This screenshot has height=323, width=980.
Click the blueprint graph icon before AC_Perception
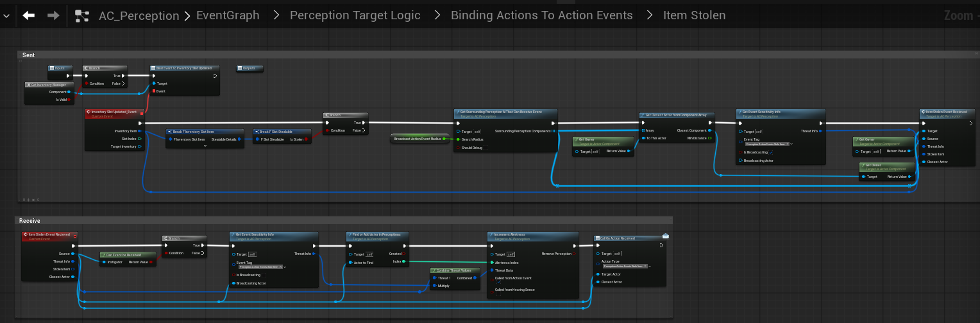[x=81, y=15]
